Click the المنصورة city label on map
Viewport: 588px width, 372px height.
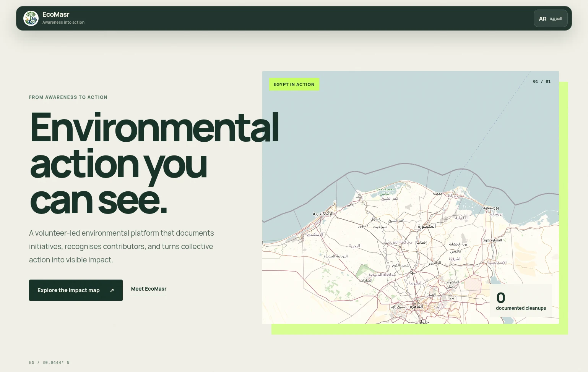pos(427,226)
